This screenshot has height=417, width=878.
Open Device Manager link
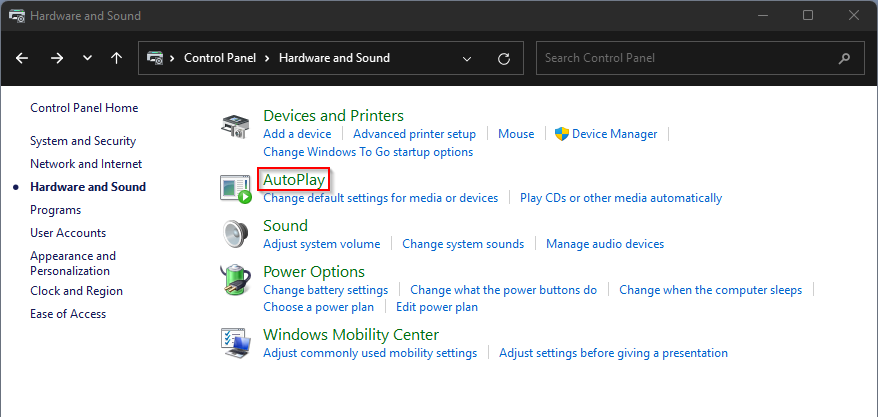point(615,134)
